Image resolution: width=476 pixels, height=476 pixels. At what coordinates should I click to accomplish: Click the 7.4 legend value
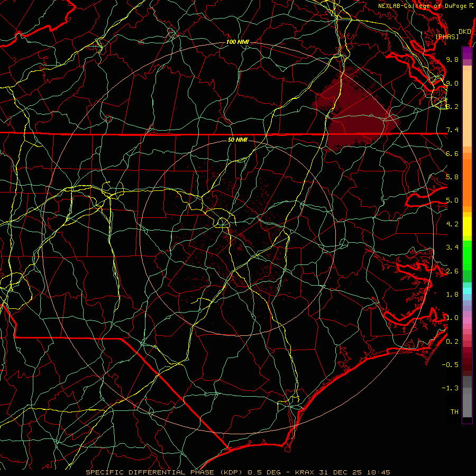[452, 130]
